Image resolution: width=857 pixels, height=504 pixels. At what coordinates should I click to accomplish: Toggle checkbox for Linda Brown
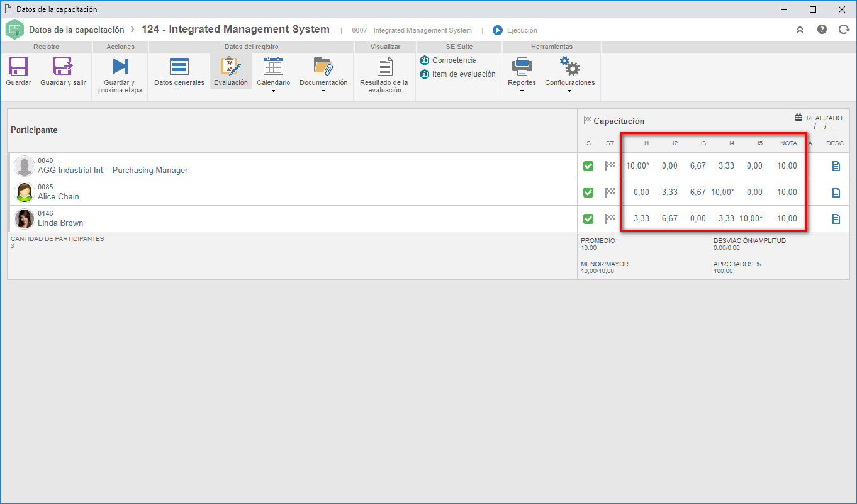[588, 219]
